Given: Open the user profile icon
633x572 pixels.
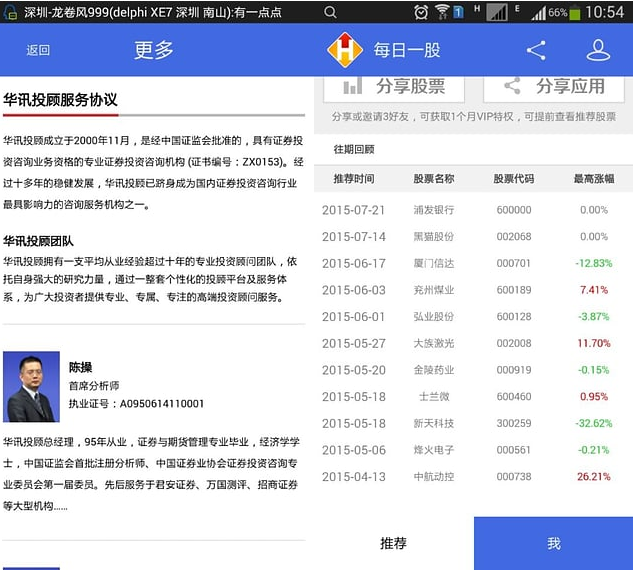Looking at the screenshot, I should click(x=598, y=50).
